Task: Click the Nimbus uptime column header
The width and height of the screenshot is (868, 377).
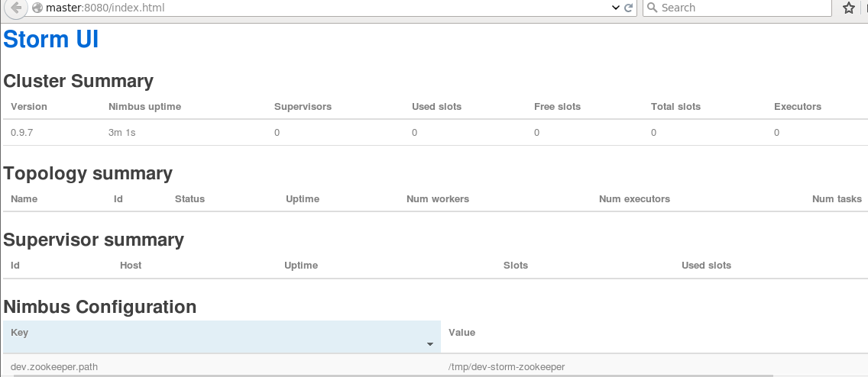Action: click(144, 107)
